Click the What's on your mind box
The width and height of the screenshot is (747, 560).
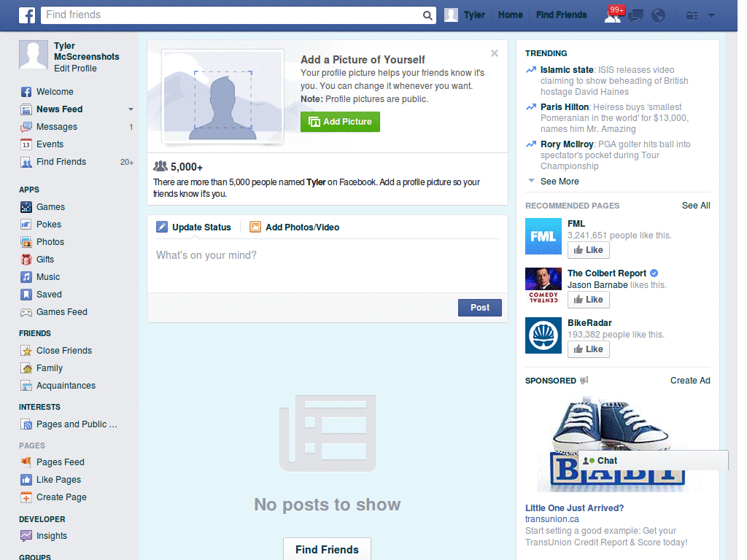[x=328, y=265]
